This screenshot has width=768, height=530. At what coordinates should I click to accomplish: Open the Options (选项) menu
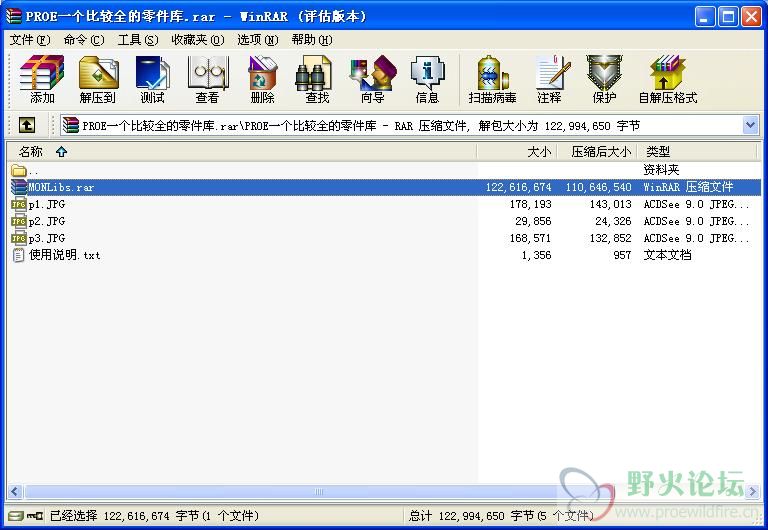click(x=258, y=40)
